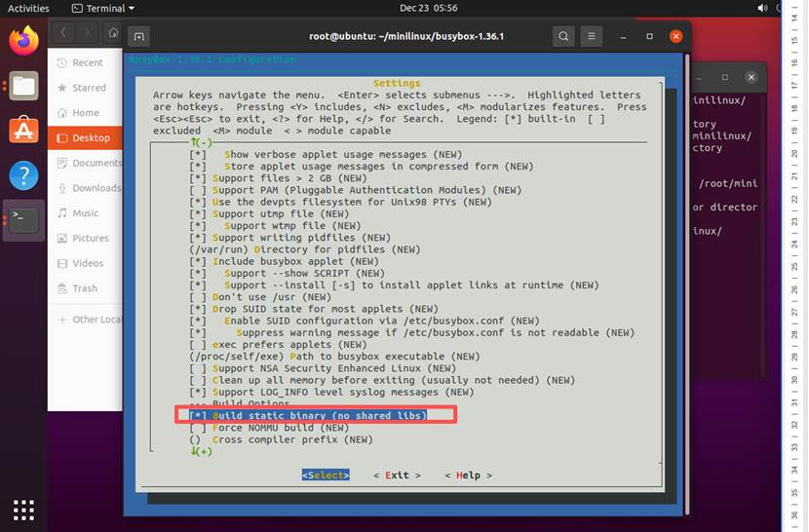Go forward in Files window
The image size is (809, 532).
pos(87,33)
